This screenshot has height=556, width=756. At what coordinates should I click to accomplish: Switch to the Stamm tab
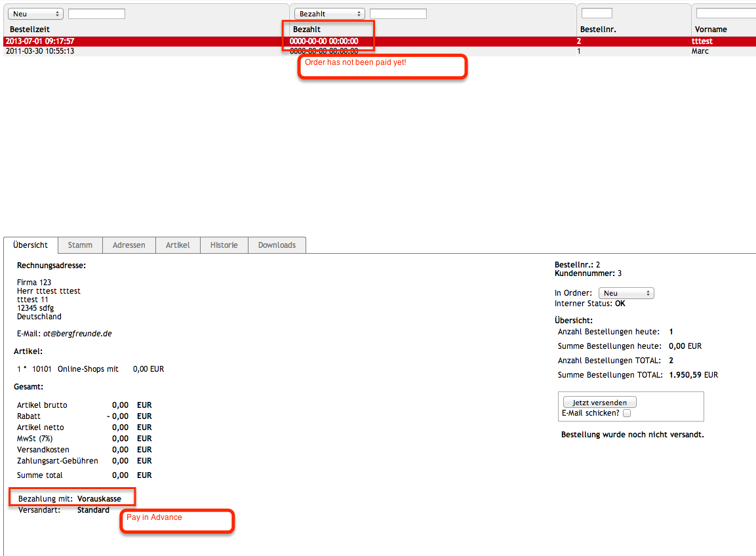coord(80,245)
